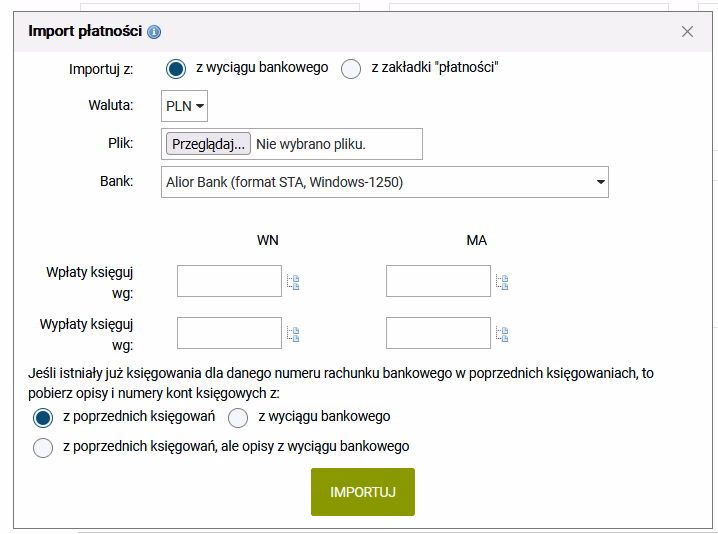Image resolution: width=718 pixels, height=534 pixels.
Task: Open account picker for Wypłaty MA field
Action: click(502, 333)
